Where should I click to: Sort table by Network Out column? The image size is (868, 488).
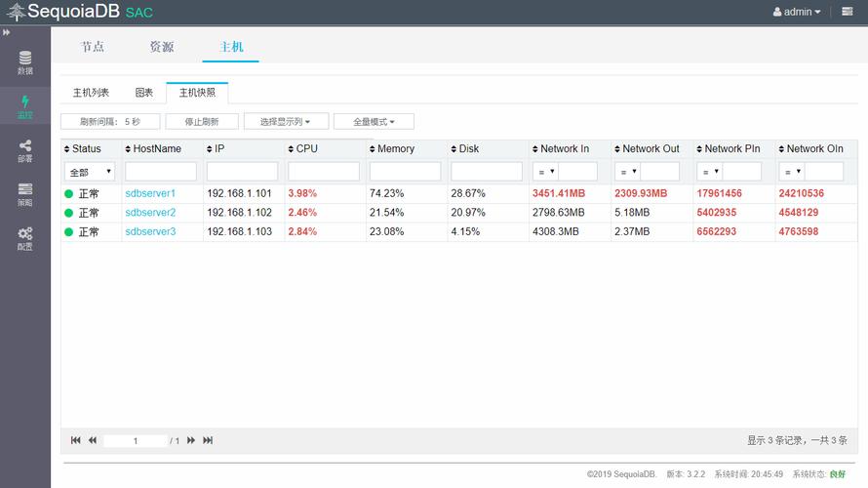(x=647, y=149)
